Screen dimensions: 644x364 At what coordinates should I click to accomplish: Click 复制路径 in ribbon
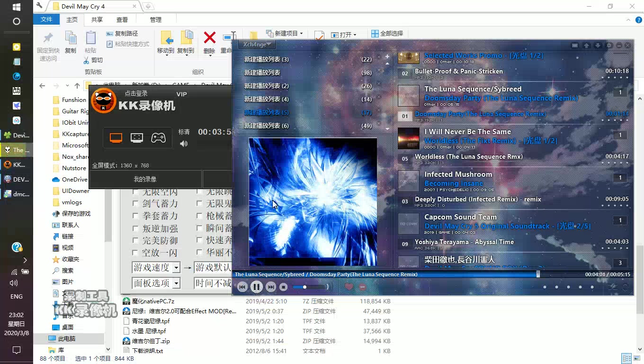pos(122,34)
